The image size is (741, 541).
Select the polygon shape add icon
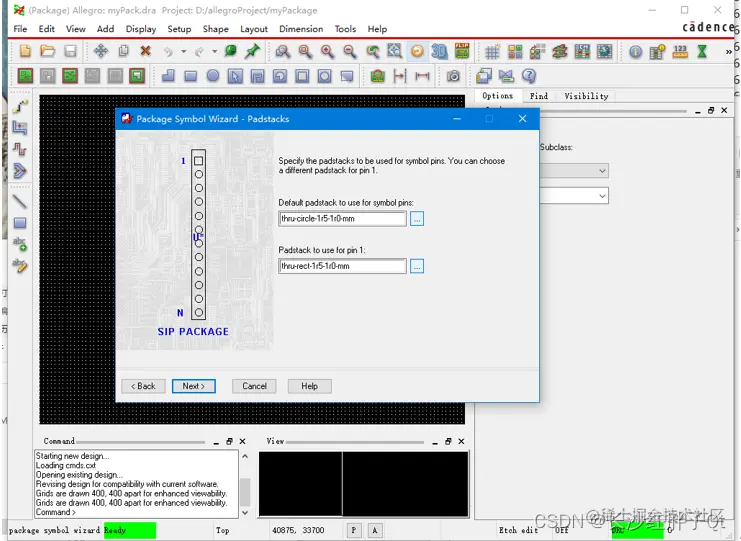point(168,76)
